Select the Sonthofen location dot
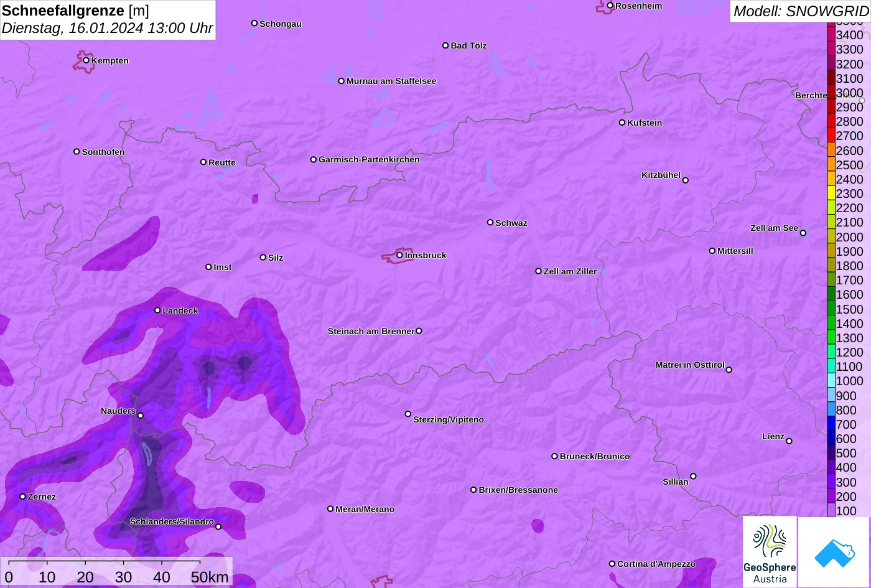Image resolution: width=871 pixels, height=588 pixels. tap(77, 151)
